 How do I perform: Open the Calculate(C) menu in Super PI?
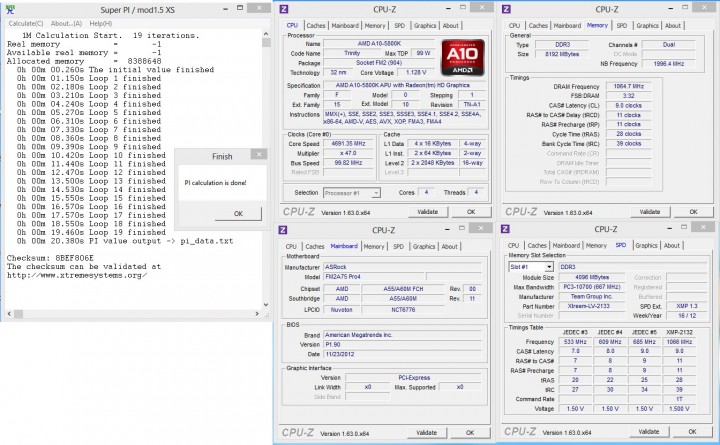pyautogui.click(x=26, y=23)
